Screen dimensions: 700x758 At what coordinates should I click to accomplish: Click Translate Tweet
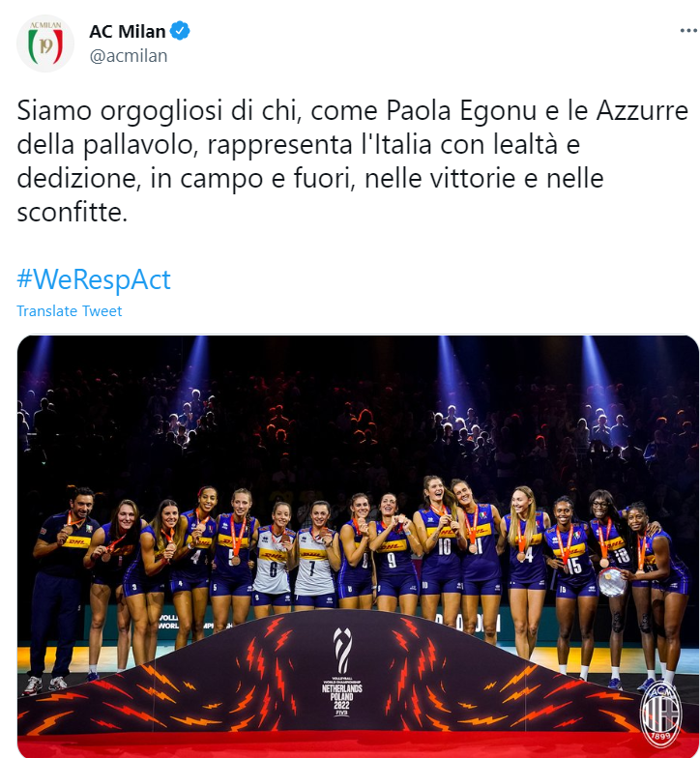[x=70, y=311]
